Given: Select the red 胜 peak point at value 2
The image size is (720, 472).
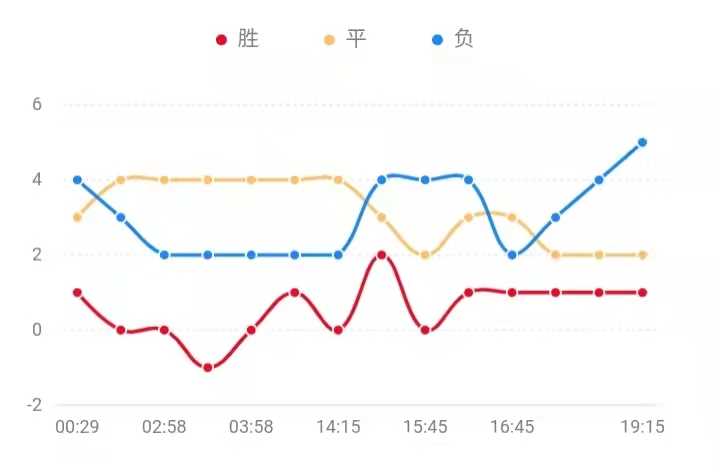Looking at the screenshot, I should [x=381, y=255].
